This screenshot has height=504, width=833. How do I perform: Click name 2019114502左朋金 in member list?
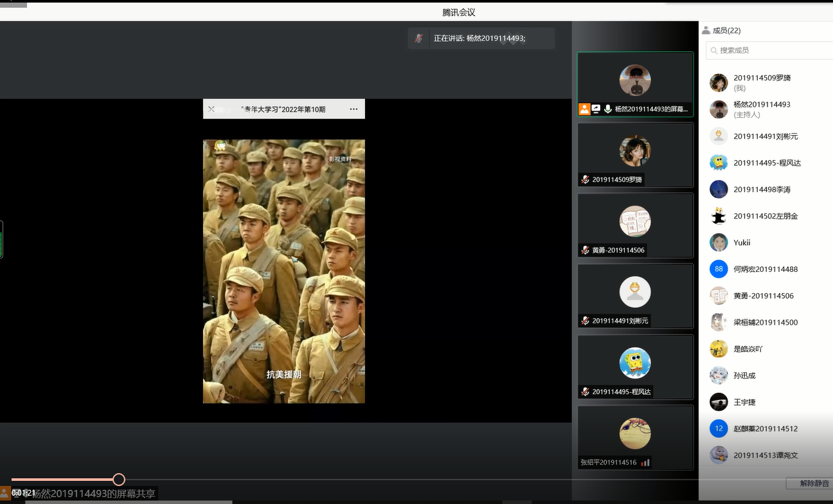(x=766, y=216)
